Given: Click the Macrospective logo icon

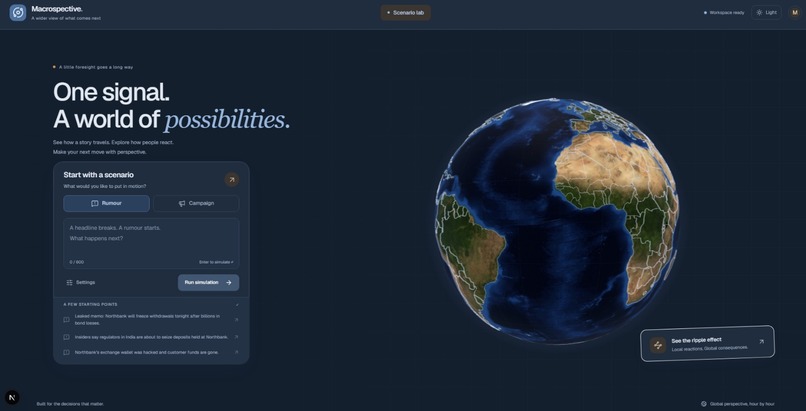Looking at the screenshot, I should click(17, 12).
